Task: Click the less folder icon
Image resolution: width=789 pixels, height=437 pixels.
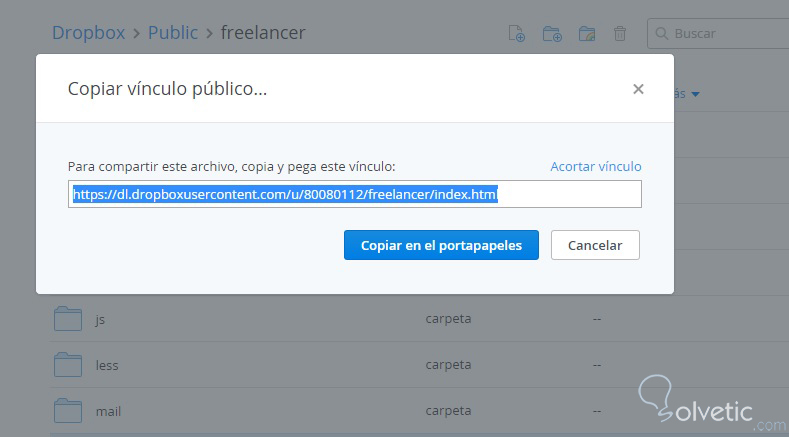Action: tap(68, 365)
